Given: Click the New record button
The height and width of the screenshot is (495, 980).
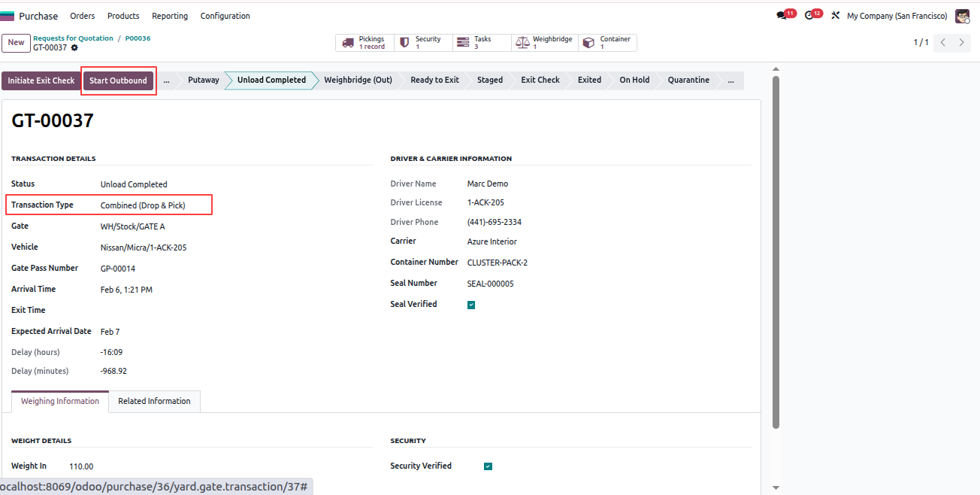Looking at the screenshot, I should coord(16,43).
